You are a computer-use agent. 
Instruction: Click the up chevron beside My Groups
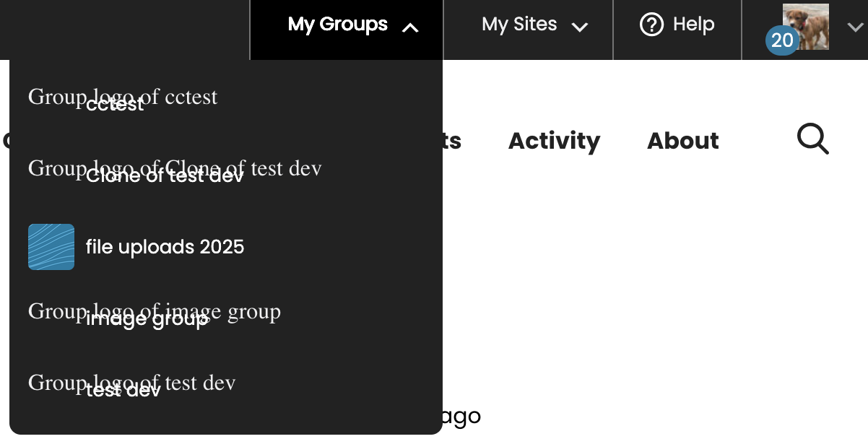pyautogui.click(x=410, y=28)
